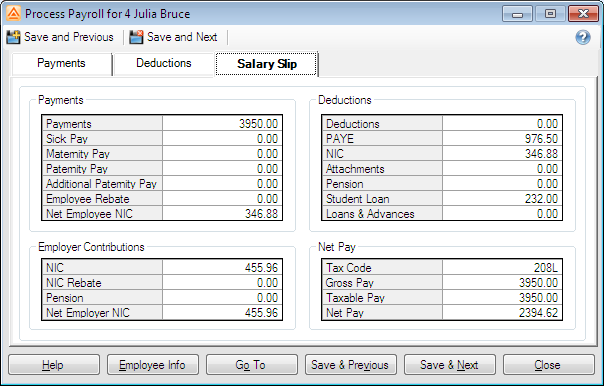Click the Save & Next bottom button
Viewport: 604px width, 386px height.
450,364
